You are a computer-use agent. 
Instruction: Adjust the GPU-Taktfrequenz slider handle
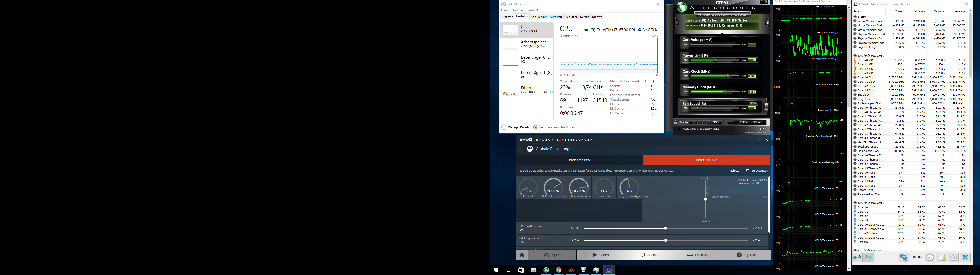665,228
